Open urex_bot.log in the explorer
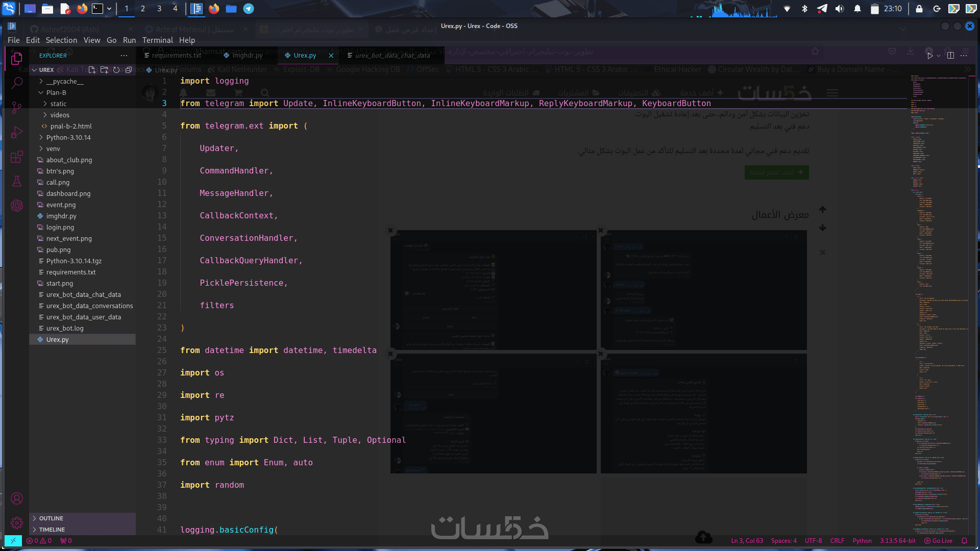 [x=65, y=328]
